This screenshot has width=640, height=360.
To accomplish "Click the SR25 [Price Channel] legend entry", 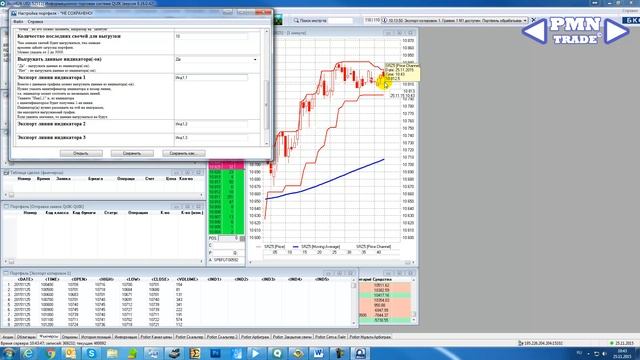I will tap(373, 247).
